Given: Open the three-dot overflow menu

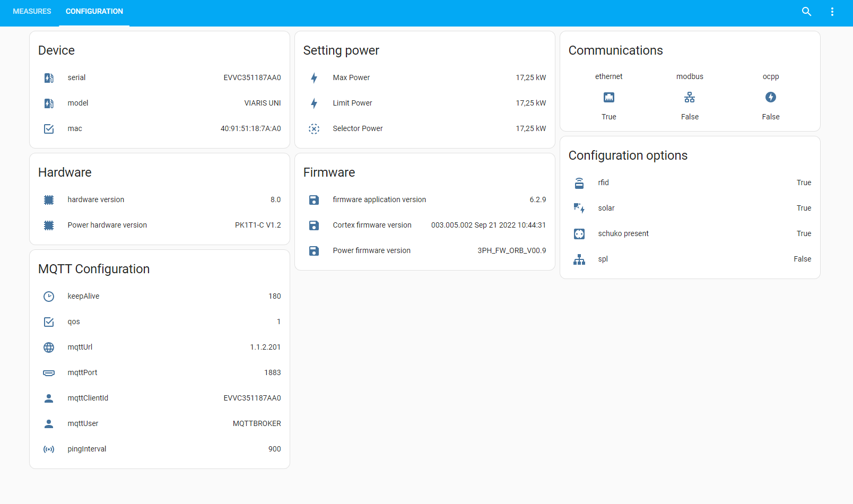Looking at the screenshot, I should point(832,12).
